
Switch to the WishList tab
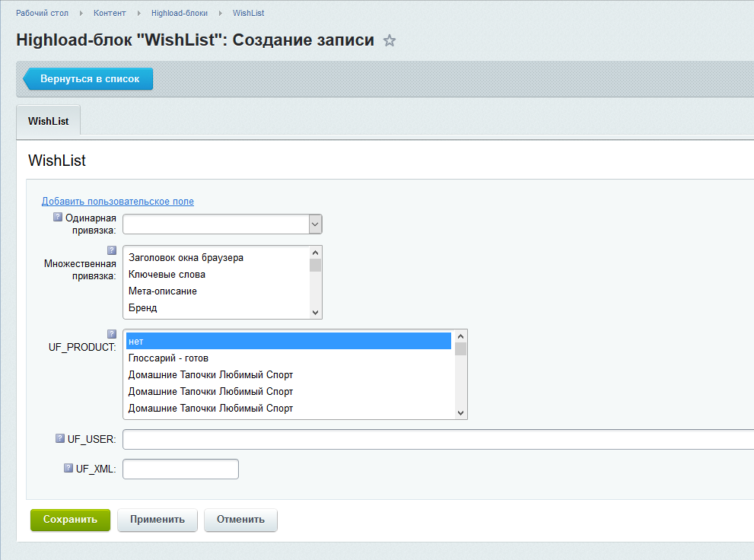pyautogui.click(x=48, y=122)
